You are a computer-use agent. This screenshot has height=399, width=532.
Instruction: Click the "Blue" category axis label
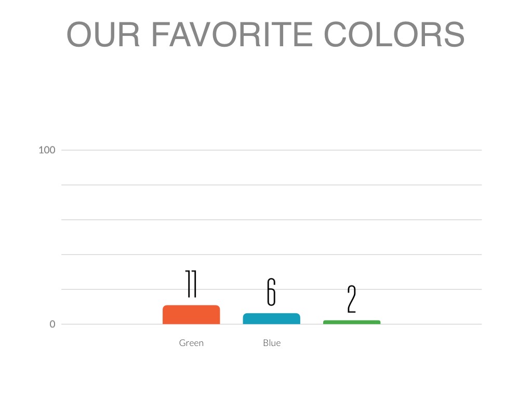tap(272, 343)
